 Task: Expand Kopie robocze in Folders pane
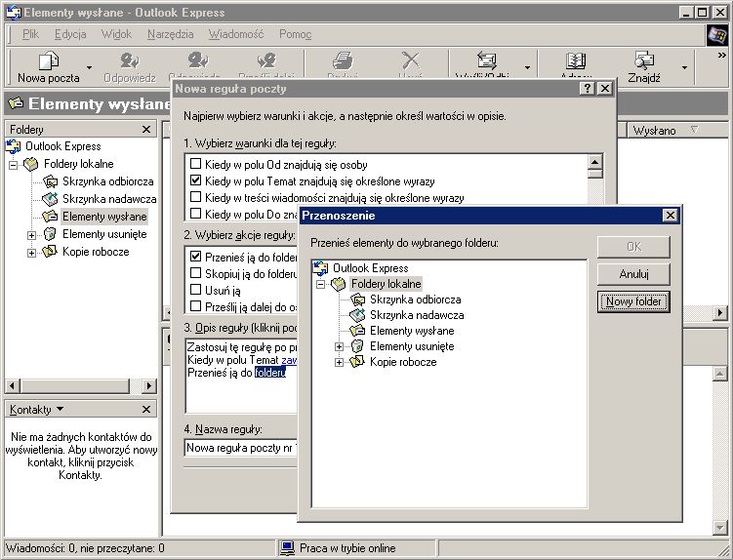coord(31,253)
